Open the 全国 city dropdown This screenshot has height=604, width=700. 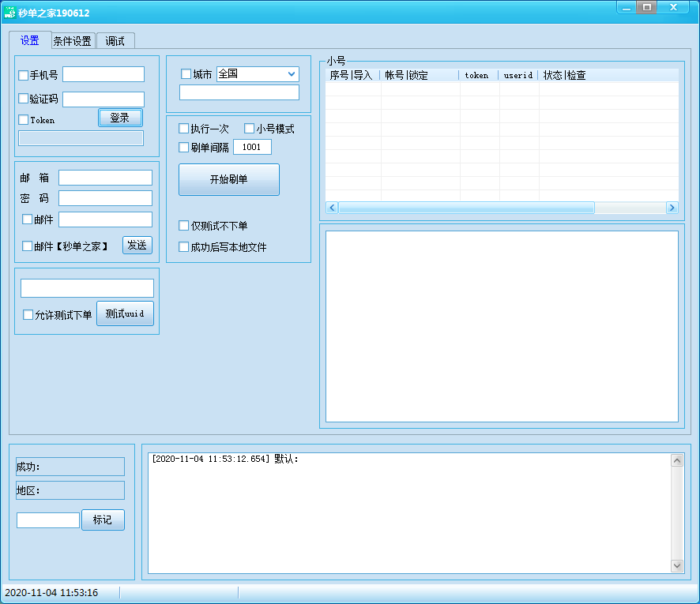pos(292,74)
